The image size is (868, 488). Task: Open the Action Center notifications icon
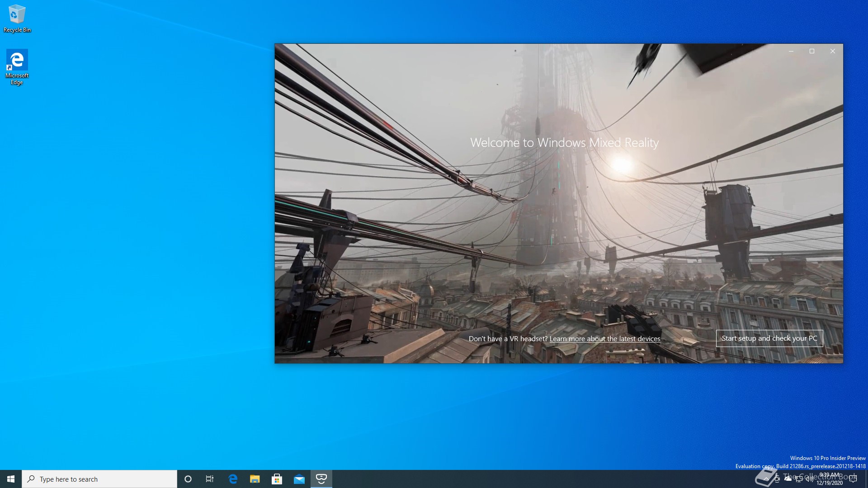click(x=853, y=479)
